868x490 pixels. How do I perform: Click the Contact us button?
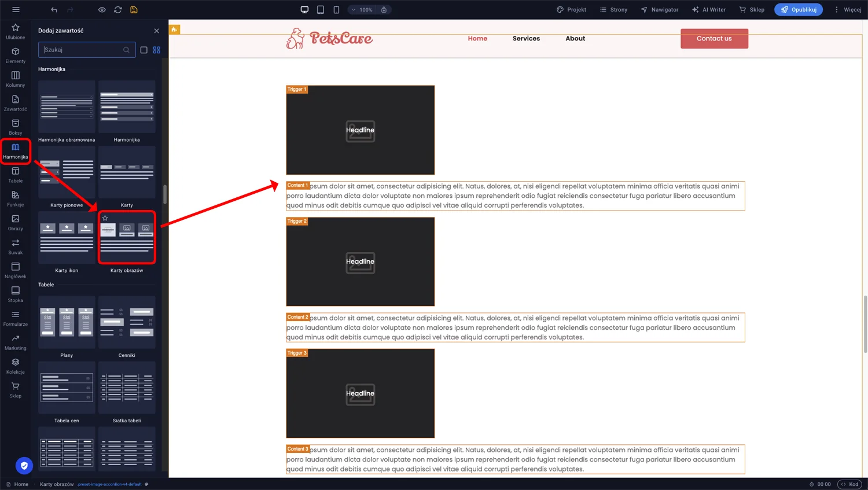click(x=714, y=39)
